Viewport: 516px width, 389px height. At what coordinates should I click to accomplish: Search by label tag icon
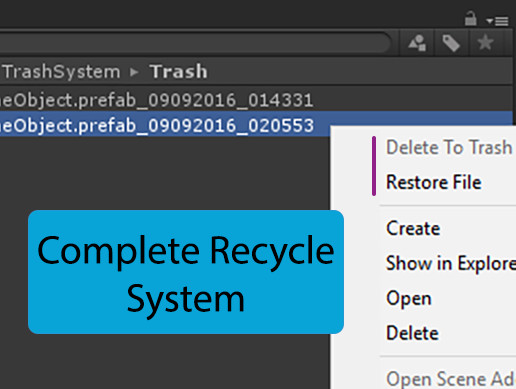pyautogui.click(x=451, y=43)
